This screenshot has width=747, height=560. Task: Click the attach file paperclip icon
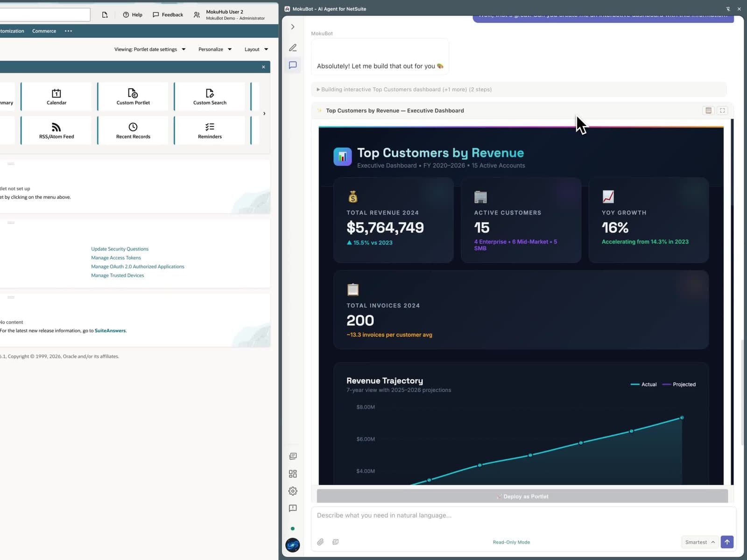click(x=320, y=542)
